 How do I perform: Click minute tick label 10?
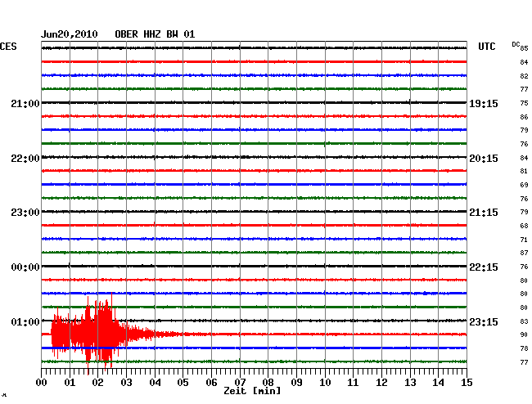(x=325, y=382)
